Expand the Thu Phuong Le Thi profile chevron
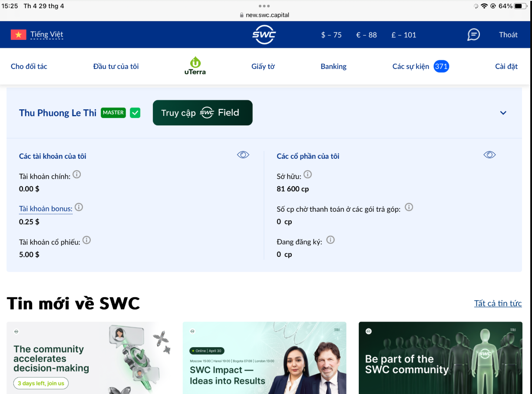 click(x=503, y=113)
